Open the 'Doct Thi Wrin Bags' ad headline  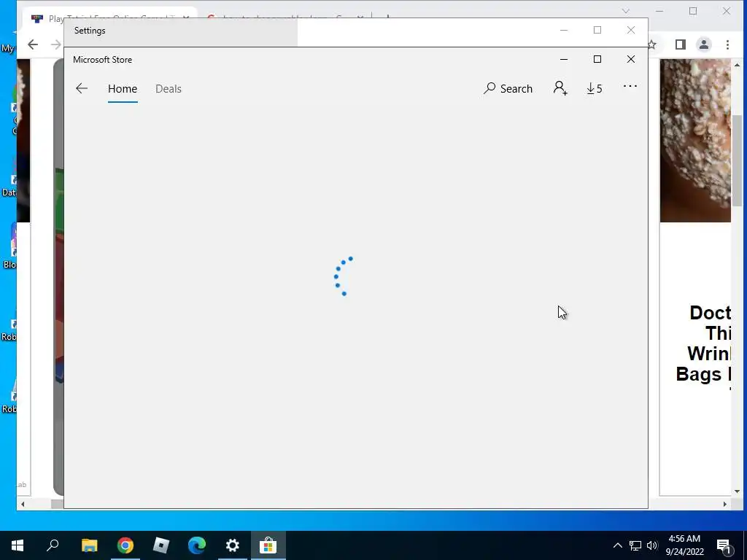[x=703, y=343]
